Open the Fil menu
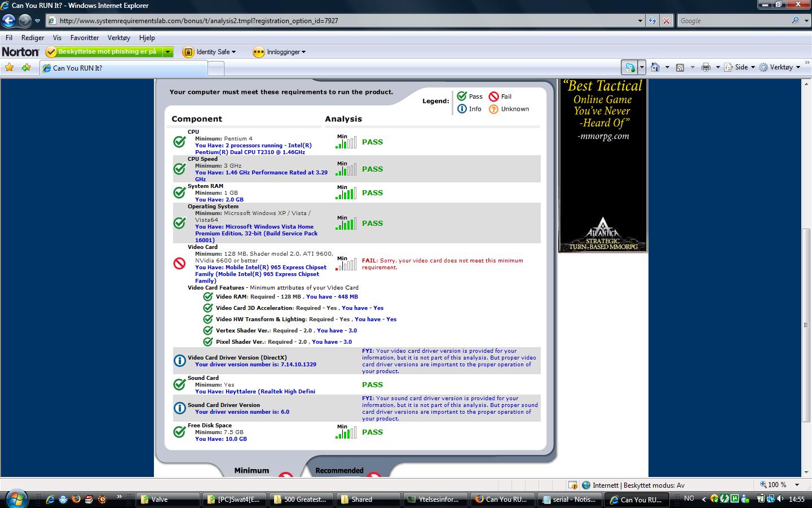 (x=9, y=38)
